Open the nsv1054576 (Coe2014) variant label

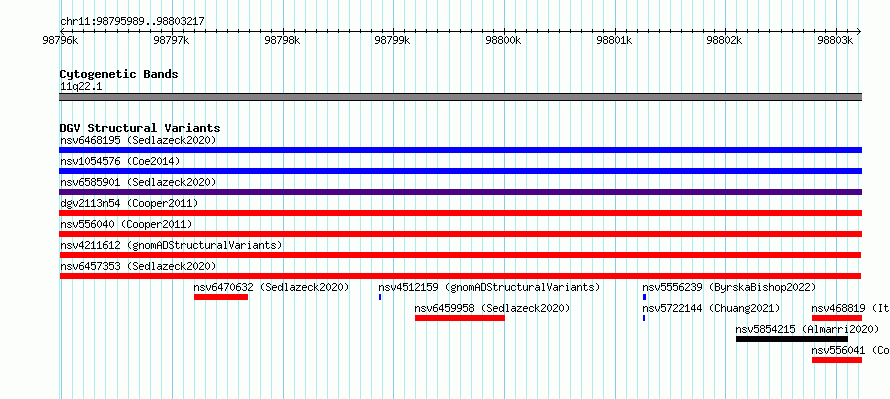point(120,161)
